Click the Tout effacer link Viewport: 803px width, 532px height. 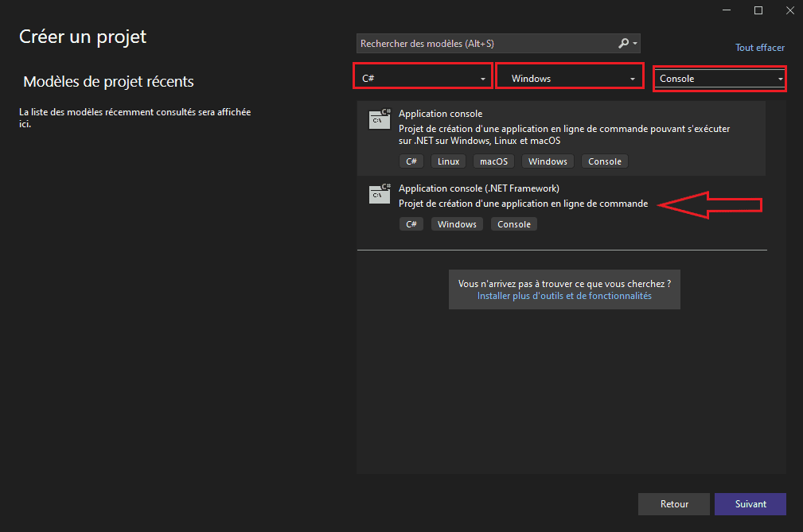760,48
